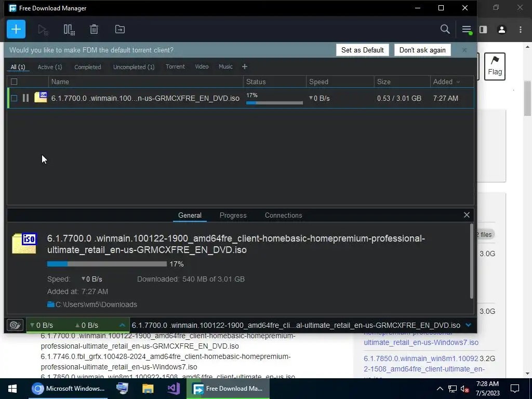Click progress bar in General panel
Screen dimensions: 532x399
click(x=107, y=264)
